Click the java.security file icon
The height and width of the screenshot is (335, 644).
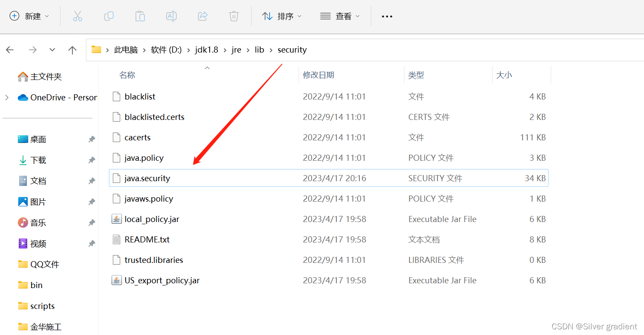click(x=116, y=178)
